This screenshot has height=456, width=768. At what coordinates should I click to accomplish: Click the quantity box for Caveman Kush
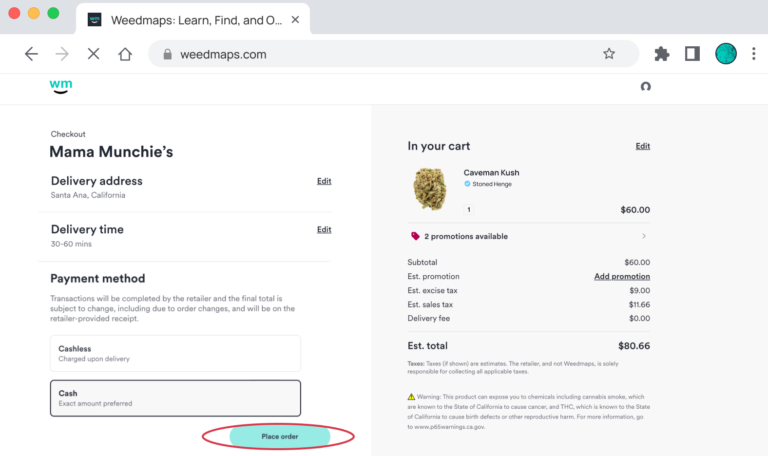[x=469, y=210]
